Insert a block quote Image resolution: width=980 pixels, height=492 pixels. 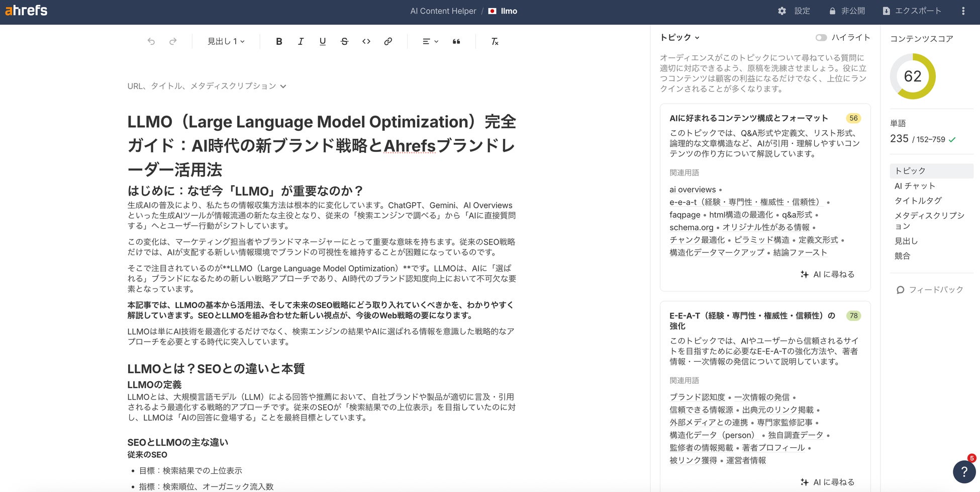click(456, 41)
